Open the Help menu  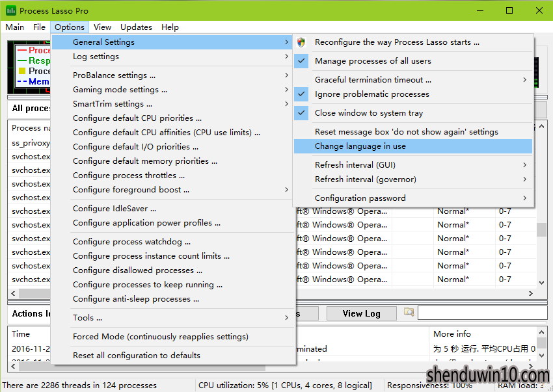[170, 27]
